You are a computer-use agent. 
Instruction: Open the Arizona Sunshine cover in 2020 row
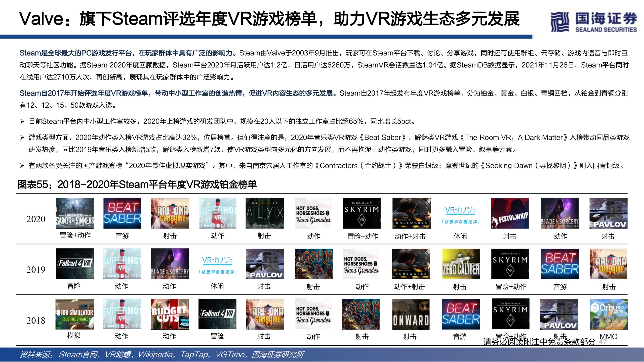(170, 213)
